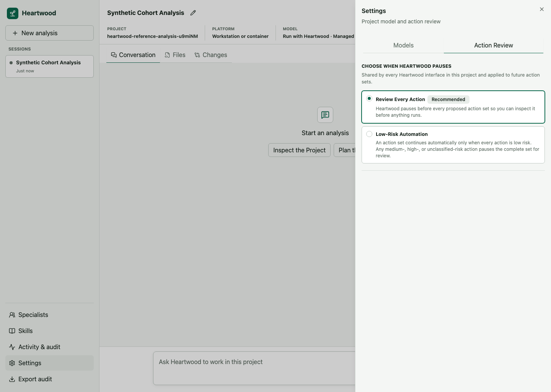Click the Sessions section label
The height and width of the screenshot is (392, 551).
pos(20,49)
